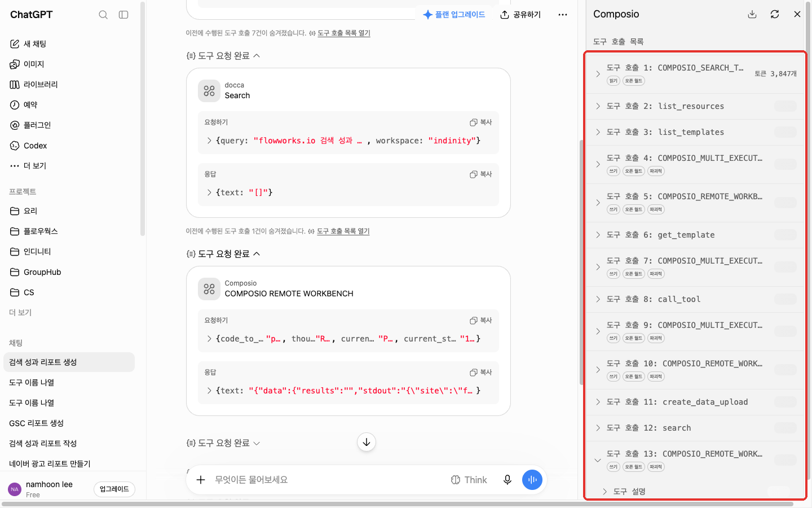812x508 pixels.
Task: Copy the COMPOSIO REMOTE WORKBENCH response
Action: [481, 373]
